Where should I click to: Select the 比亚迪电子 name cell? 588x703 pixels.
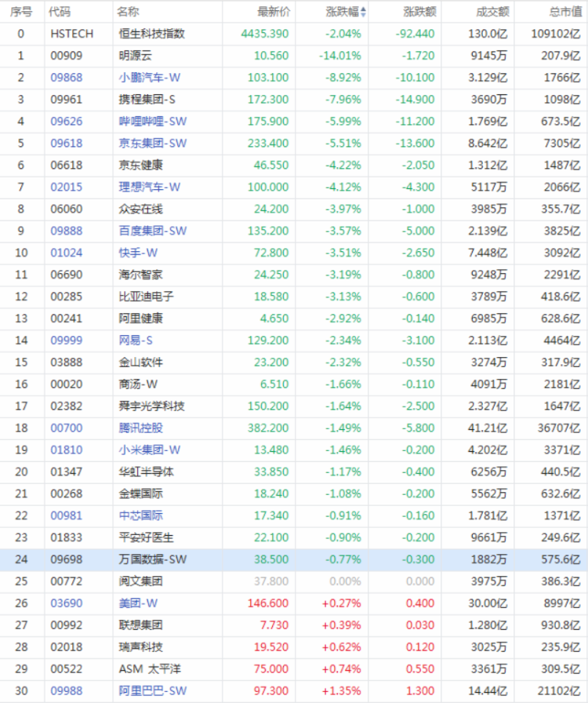[146, 297]
